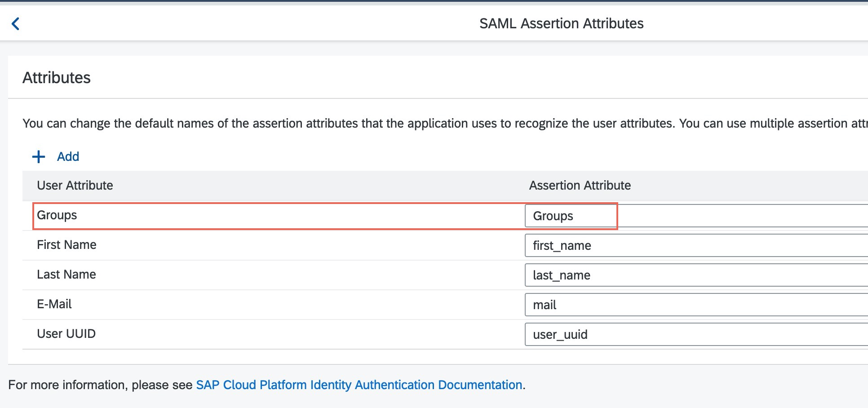Click the plus icon beside Add
Image resolution: width=868 pixels, height=408 pixels.
(39, 157)
